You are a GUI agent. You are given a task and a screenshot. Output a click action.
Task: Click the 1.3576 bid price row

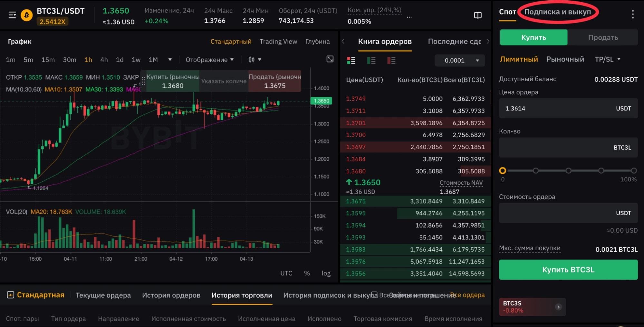[x=415, y=261]
